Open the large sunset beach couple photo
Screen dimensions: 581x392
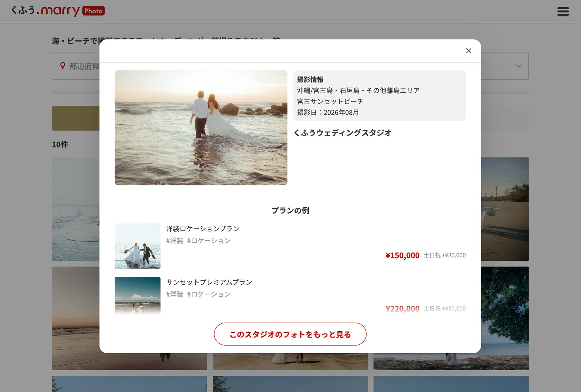(x=201, y=128)
